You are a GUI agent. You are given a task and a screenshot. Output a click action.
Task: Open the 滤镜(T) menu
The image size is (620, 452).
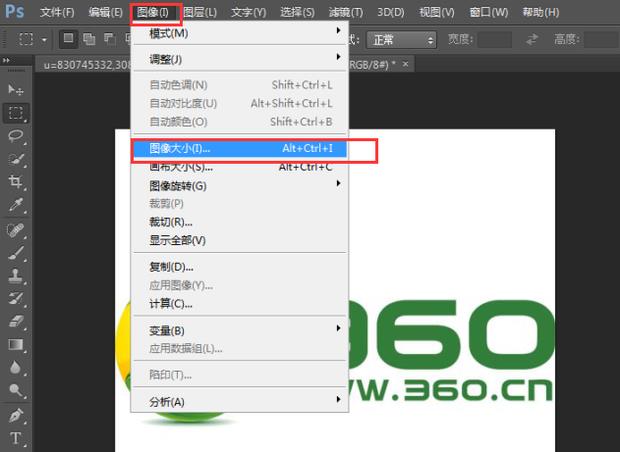click(x=346, y=12)
